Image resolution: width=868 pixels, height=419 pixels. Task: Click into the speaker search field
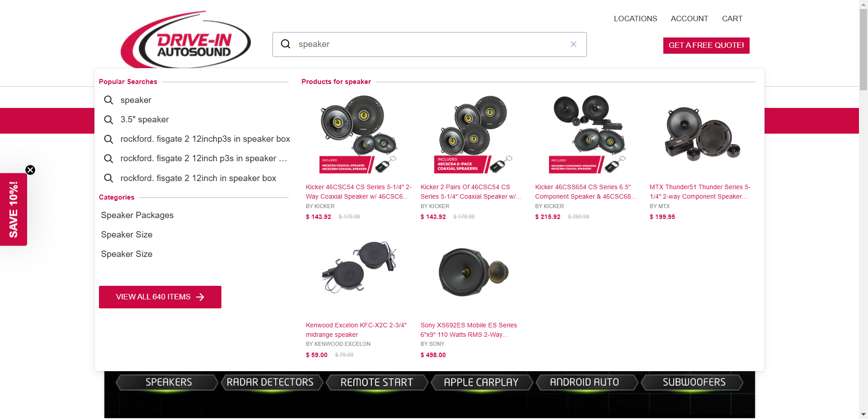[429, 44]
